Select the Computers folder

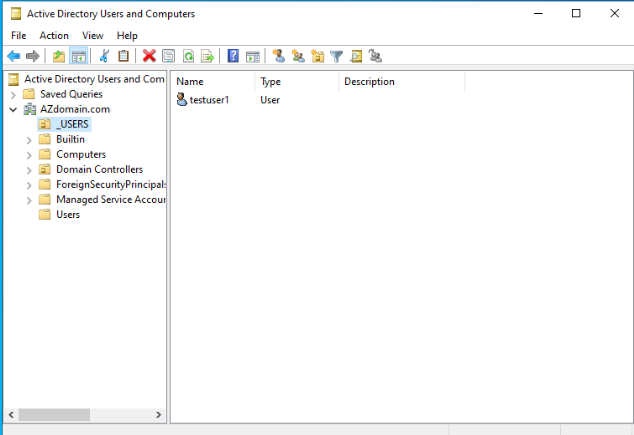[81, 154]
